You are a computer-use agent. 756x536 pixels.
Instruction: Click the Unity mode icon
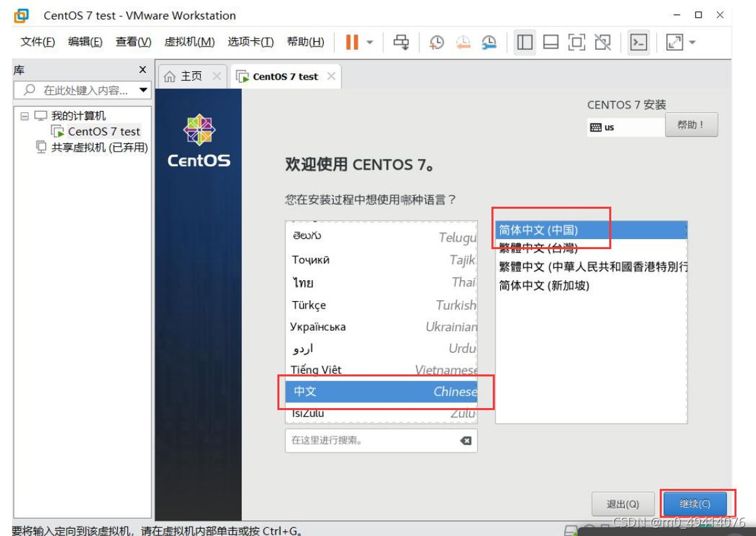pos(603,42)
